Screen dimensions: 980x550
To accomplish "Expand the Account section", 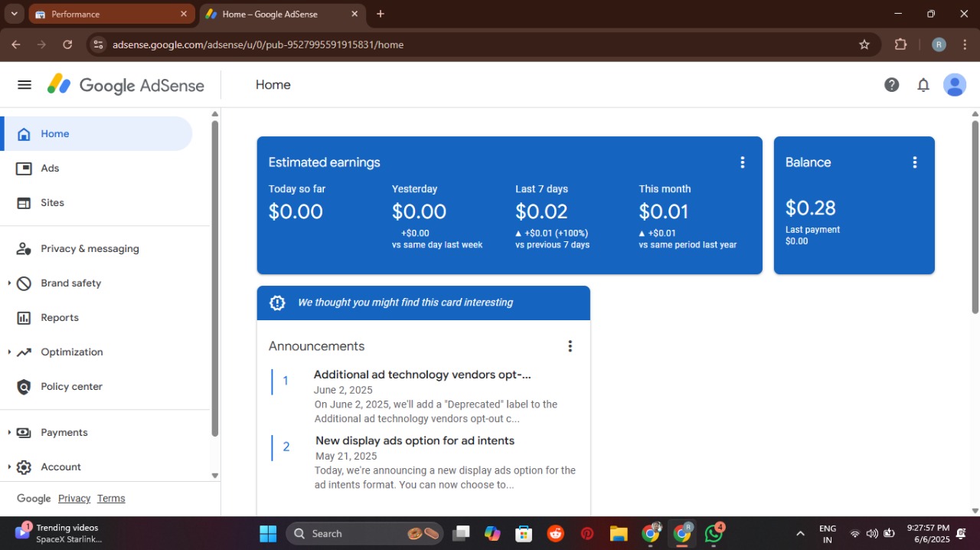I will point(9,467).
